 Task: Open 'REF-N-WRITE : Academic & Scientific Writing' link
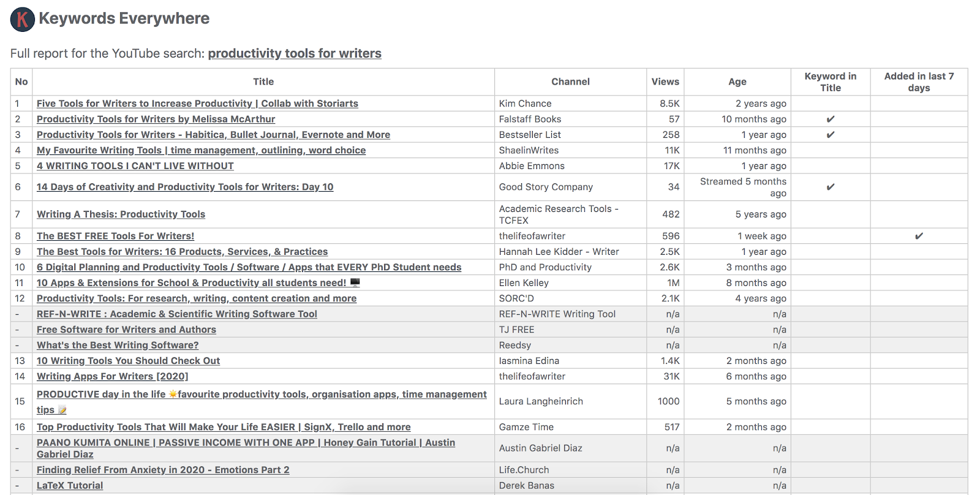click(177, 314)
